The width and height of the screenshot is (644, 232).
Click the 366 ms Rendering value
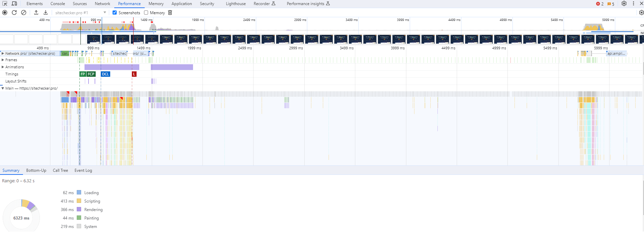67,210
